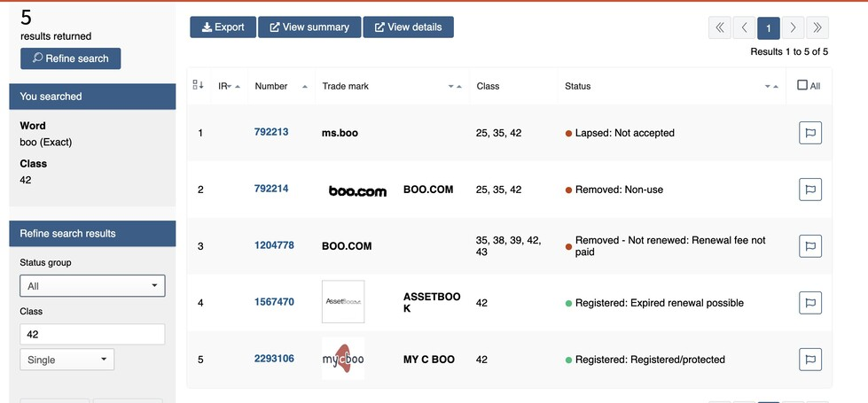Click the You searched panel header

point(92,97)
